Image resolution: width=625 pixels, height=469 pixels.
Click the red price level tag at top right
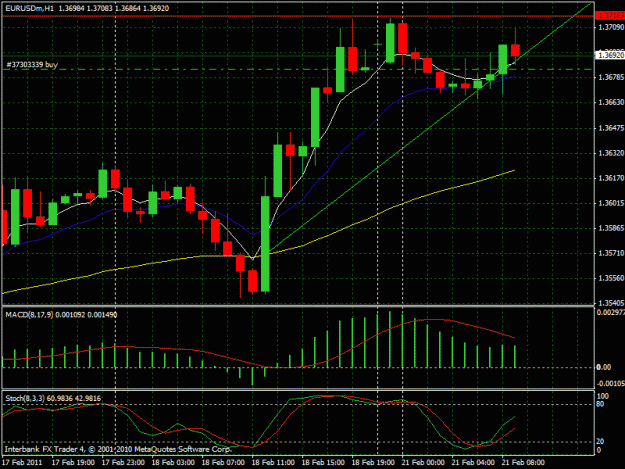(x=610, y=16)
